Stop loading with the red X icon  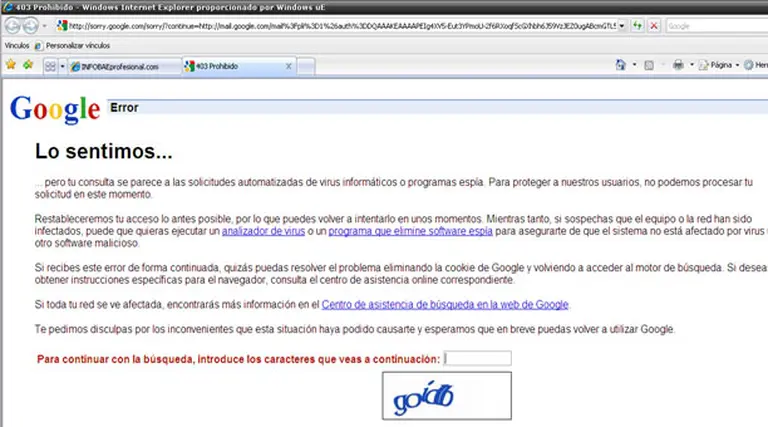654,25
